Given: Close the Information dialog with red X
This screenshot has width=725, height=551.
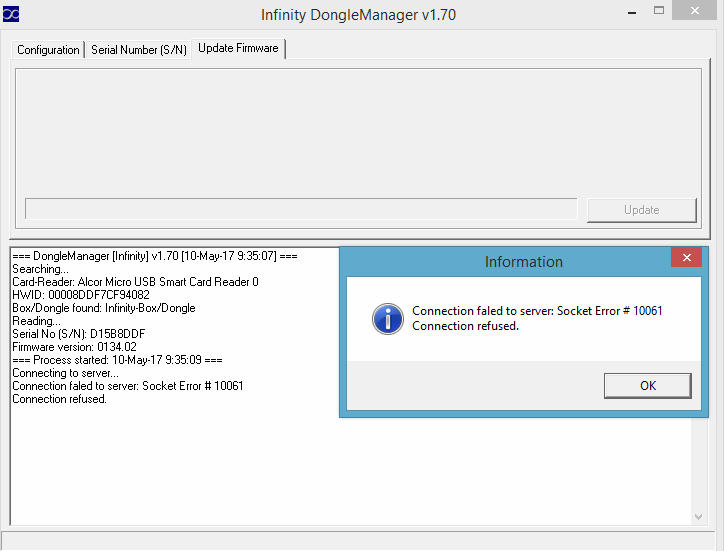Looking at the screenshot, I should 687,257.
